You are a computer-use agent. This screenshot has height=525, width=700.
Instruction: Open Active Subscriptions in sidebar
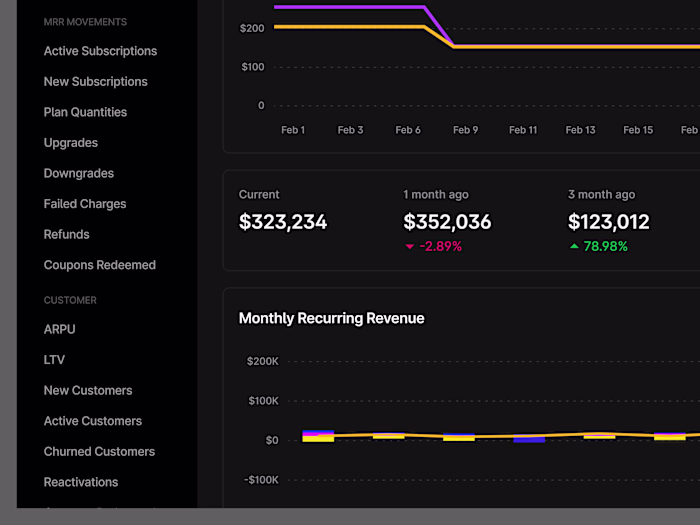pos(100,51)
